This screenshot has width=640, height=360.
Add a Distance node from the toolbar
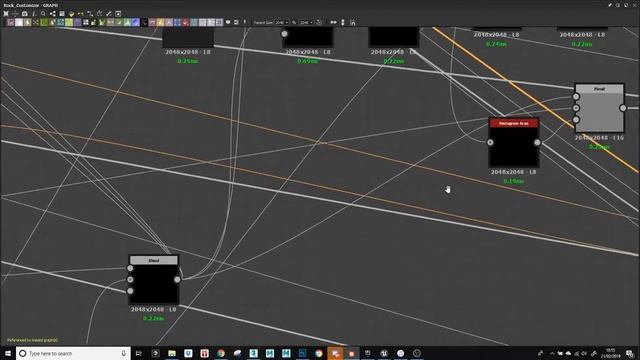[x=69, y=22]
